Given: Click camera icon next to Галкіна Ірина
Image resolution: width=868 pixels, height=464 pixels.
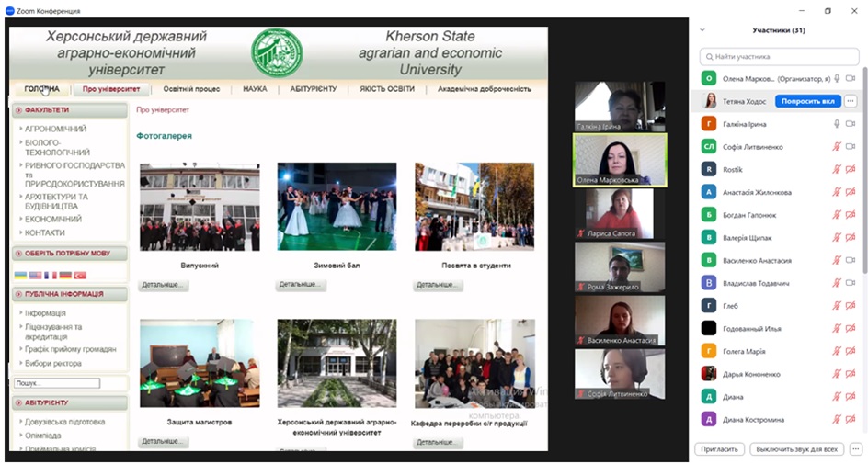Looking at the screenshot, I should [x=851, y=124].
